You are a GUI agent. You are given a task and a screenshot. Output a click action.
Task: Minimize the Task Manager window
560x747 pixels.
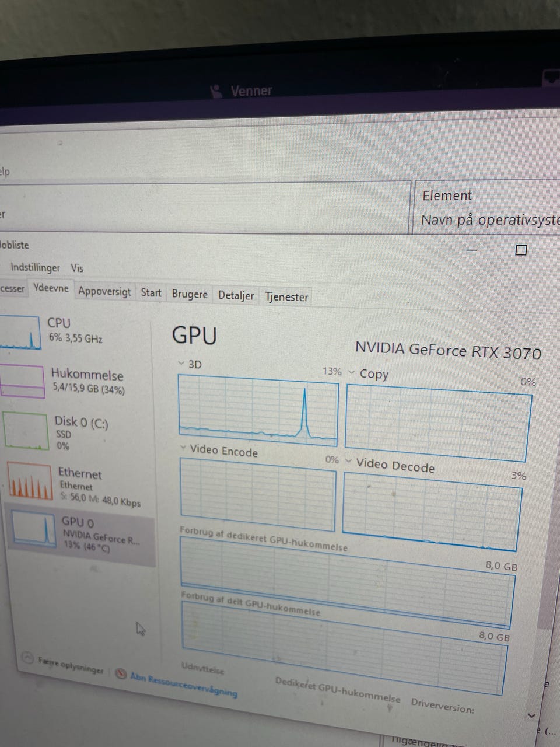coord(472,250)
